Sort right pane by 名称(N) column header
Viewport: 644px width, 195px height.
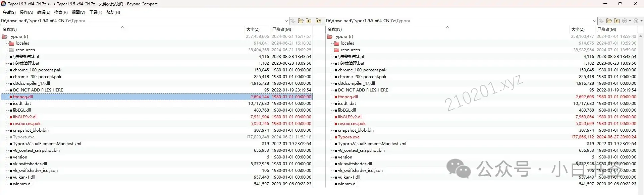[x=335, y=29]
